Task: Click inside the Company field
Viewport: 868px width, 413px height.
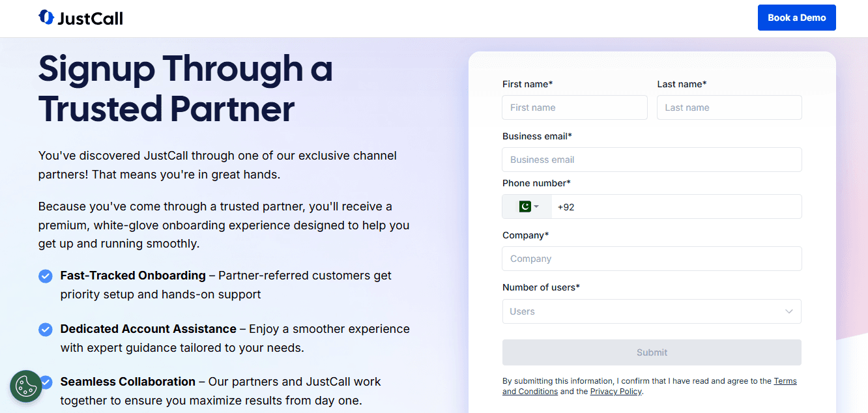Action: point(652,259)
